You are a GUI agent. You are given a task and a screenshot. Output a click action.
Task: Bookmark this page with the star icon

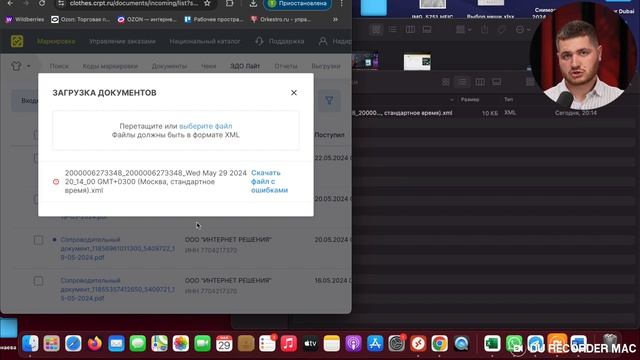point(207,3)
